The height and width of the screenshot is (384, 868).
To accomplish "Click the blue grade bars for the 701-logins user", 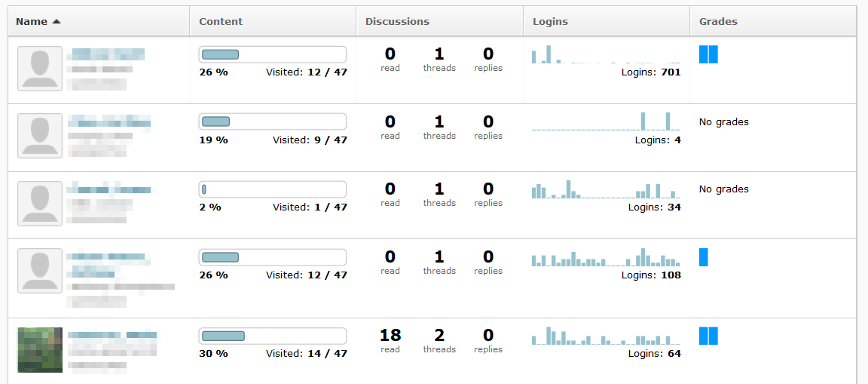I will point(708,54).
